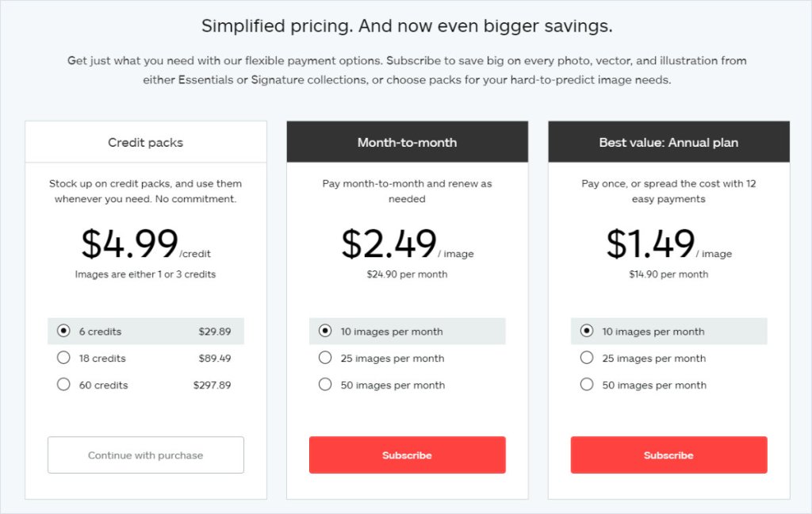812x514 pixels.
Task: Choose 25 images per month in Annual plan
Action: point(587,359)
